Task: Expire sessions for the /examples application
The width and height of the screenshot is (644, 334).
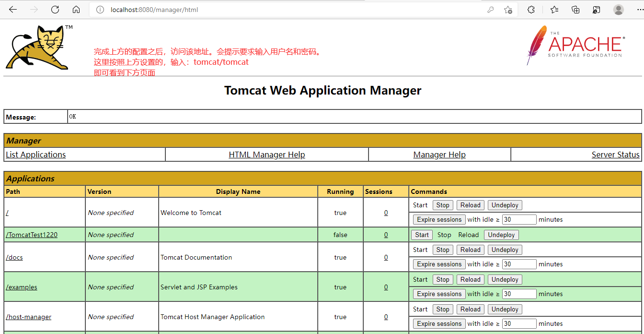Action: tap(439, 294)
